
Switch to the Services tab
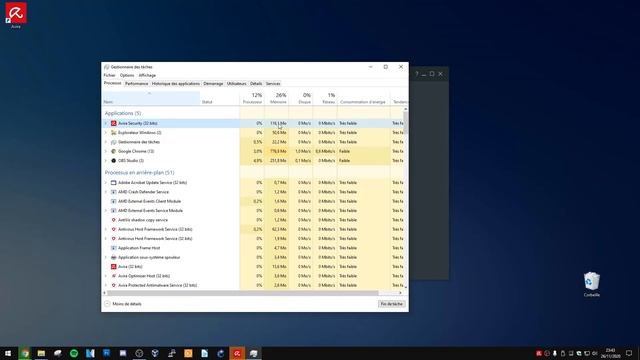pyautogui.click(x=273, y=84)
